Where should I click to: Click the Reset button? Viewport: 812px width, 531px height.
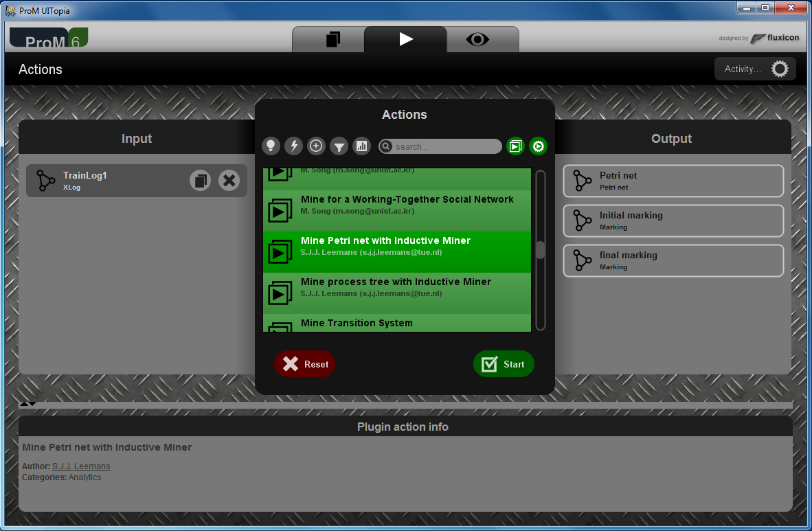point(304,364)
